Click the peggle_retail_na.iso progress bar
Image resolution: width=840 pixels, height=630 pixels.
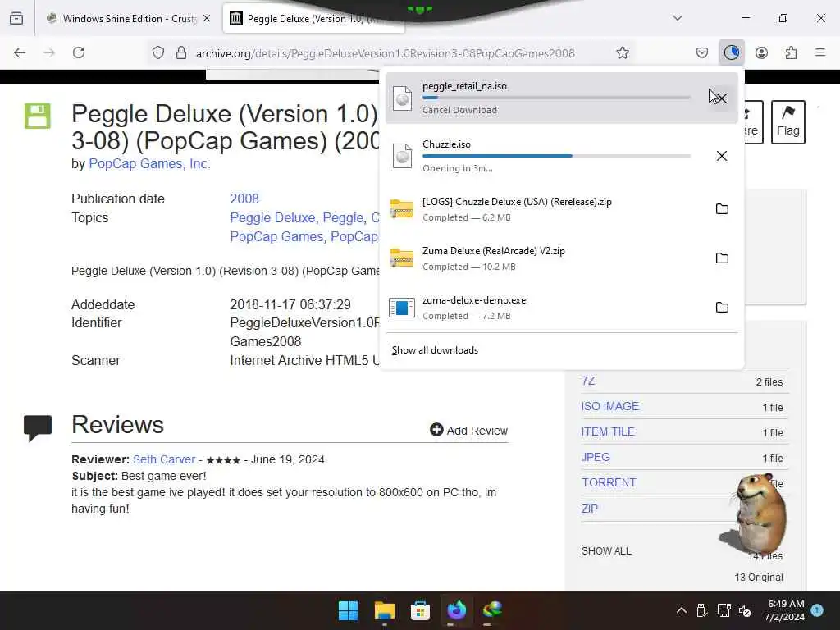[556, 98]
